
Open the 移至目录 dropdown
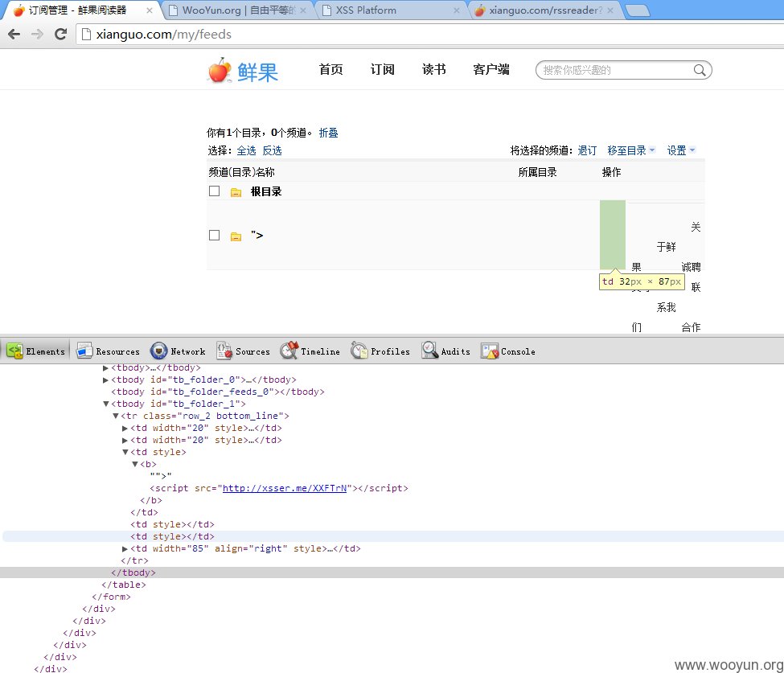point(631,150)
